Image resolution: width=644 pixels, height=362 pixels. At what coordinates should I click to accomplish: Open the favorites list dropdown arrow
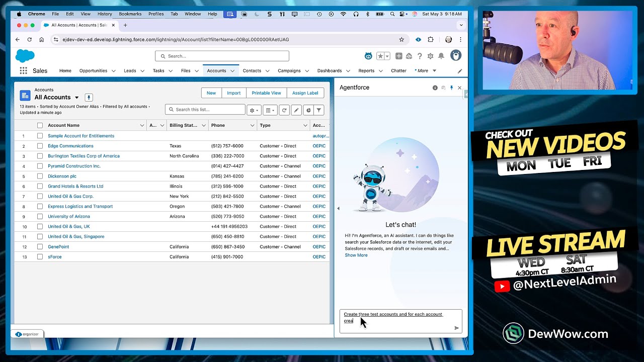387,56
